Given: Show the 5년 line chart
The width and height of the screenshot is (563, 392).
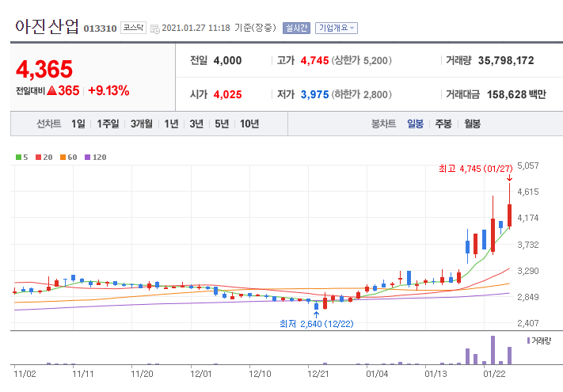Looking at the screenshot, I should pyautogui.click(x=222, y=124).
